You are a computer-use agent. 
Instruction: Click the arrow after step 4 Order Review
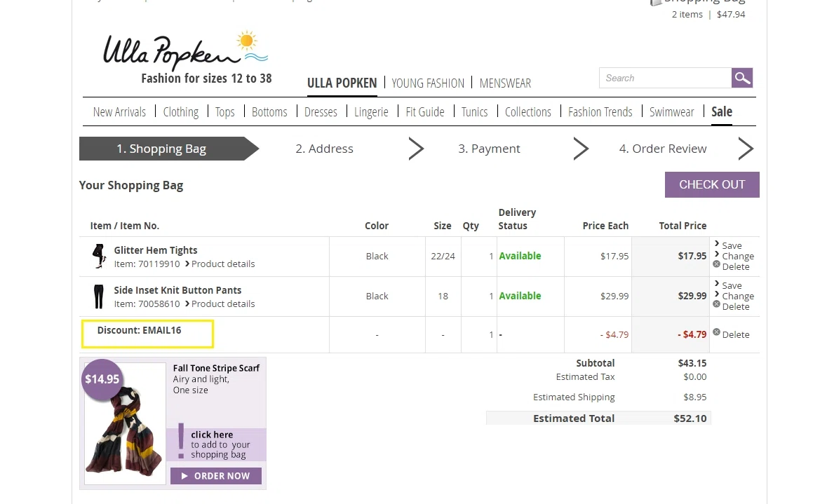point(746,149)
